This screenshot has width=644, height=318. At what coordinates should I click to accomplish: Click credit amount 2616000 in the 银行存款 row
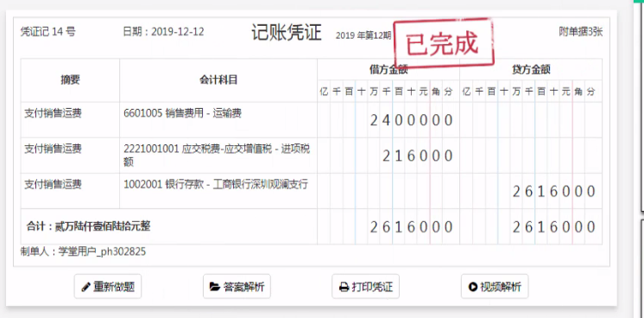click(x=553, y=191)
